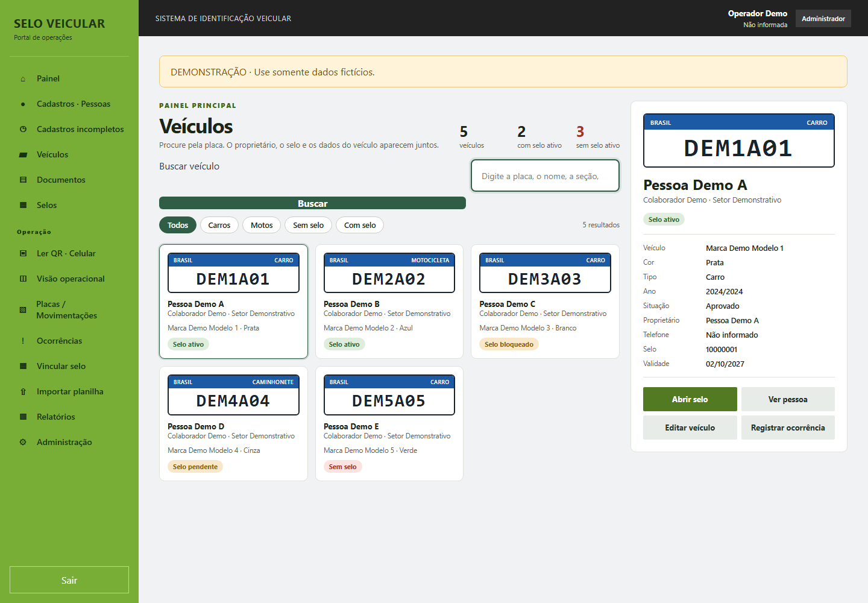Filter vehicles by Motos
Image resolution: width=868 pixels, height=603 pixels.
click(262, 225)
